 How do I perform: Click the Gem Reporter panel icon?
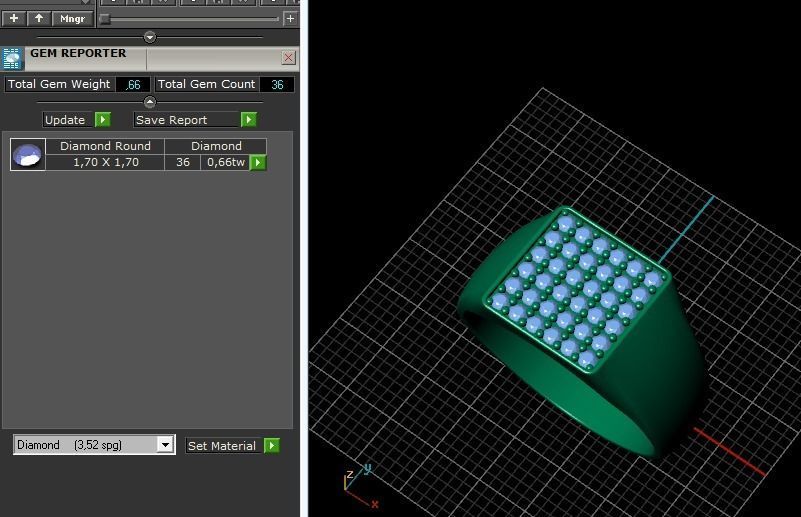[x=12, y=59]
